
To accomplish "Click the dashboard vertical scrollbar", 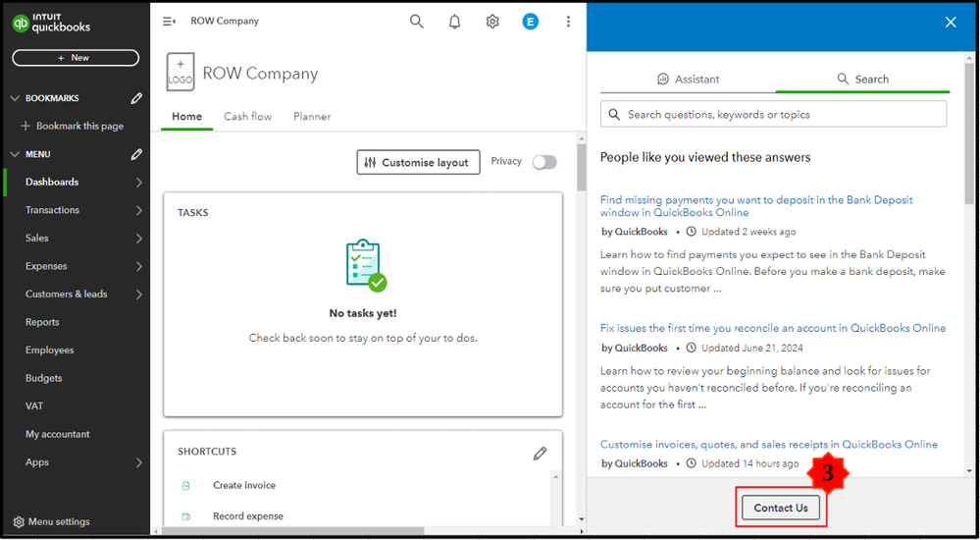I will [582, 168].
